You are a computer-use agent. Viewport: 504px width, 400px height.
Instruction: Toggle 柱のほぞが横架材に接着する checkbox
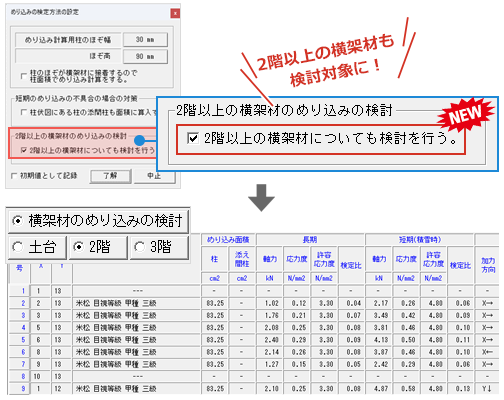(23, 76)
